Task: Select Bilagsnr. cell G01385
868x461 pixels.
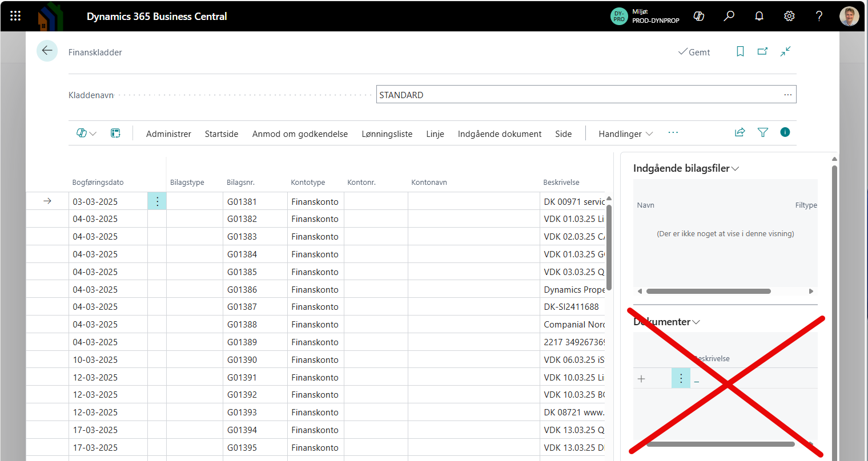Action: (255, 272)
